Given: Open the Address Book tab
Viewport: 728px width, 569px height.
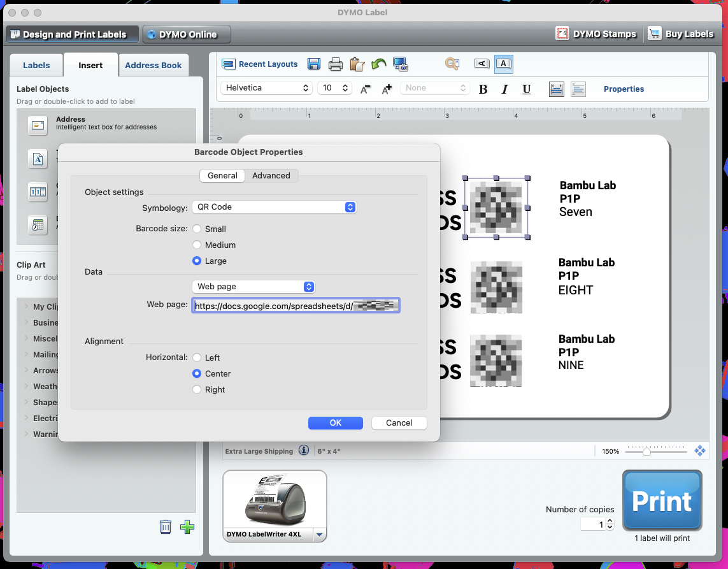Looking at the screenshot, I should pos(153,65).
